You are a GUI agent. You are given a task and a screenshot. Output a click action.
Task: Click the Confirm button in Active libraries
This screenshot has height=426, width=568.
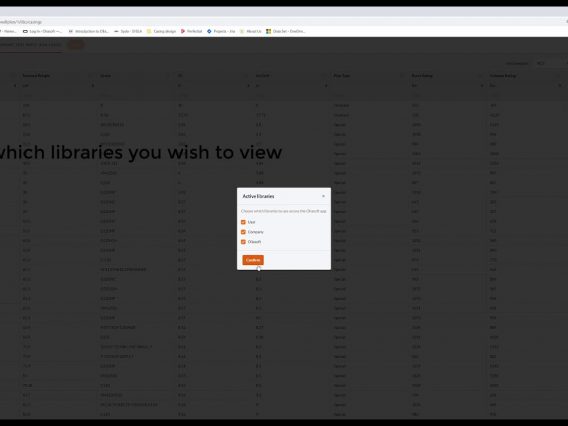253,260
